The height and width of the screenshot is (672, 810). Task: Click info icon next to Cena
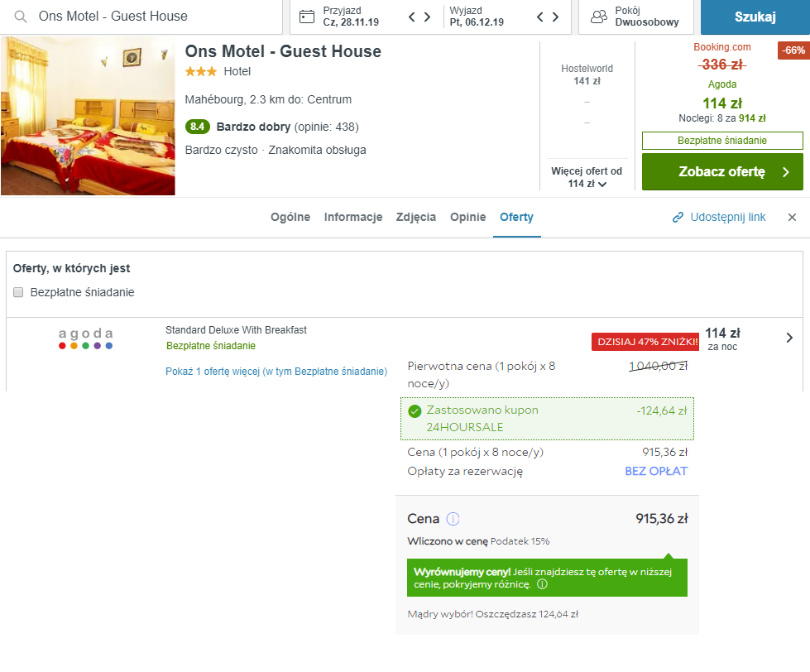click(x=453, y=520)
